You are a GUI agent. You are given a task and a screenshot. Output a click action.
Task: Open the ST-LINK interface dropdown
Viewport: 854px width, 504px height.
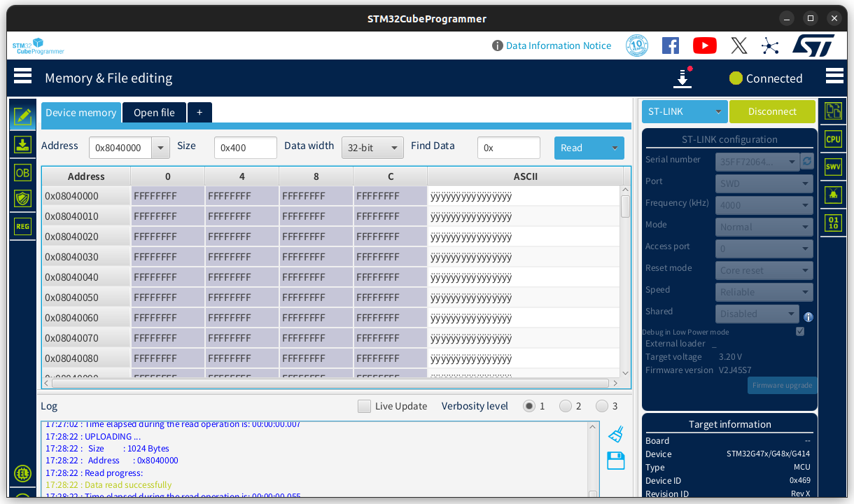coord(685,111)
